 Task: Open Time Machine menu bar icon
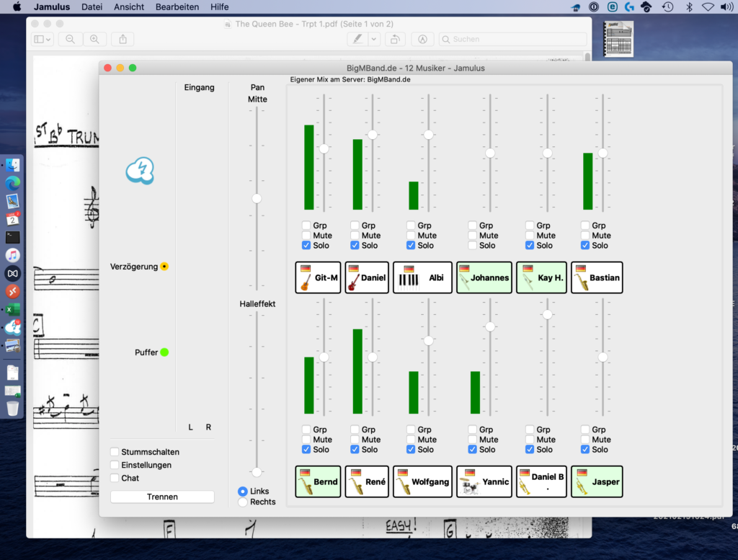667,7
